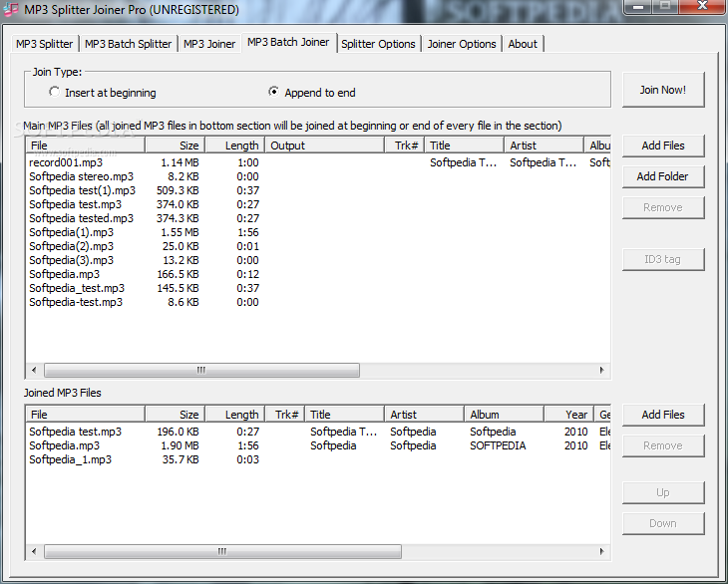Click the 509.3 KB size cell
Image resolution: width=728 pixels, height=584 pixels.
(178, 190)
